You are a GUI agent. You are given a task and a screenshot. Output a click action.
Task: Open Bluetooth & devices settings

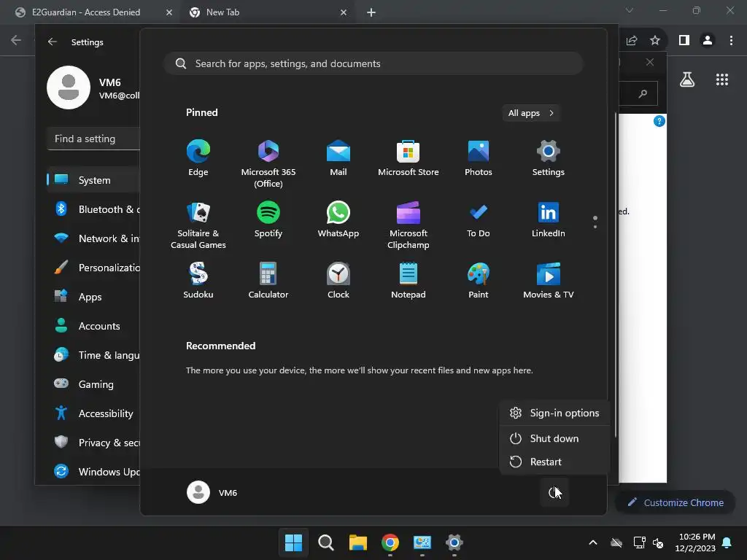(93, 209)
